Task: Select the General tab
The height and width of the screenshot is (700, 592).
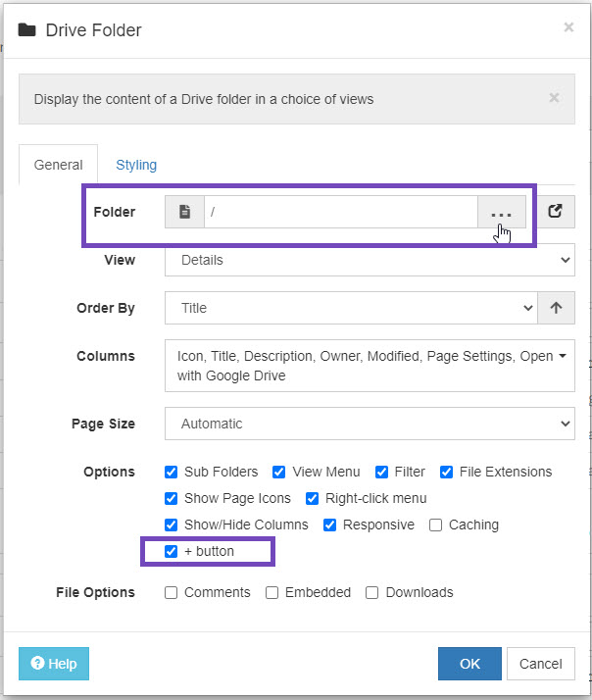Action: [x=59, y=165]
